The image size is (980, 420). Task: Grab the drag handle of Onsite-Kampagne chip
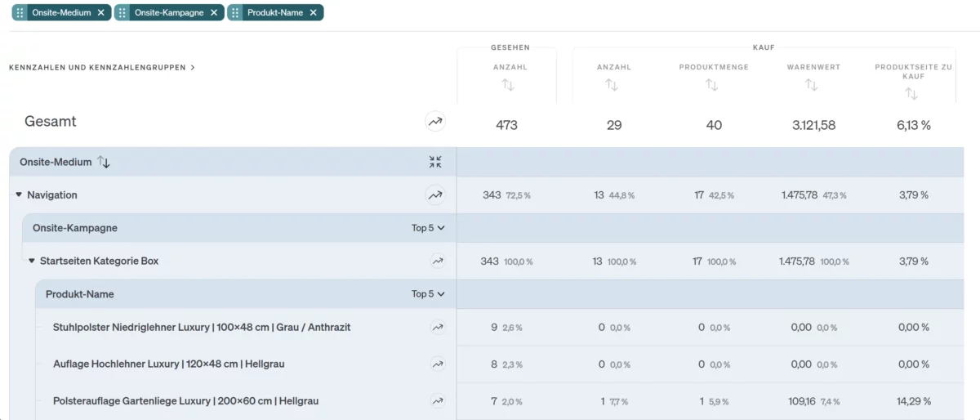click(x=123, y=12)
